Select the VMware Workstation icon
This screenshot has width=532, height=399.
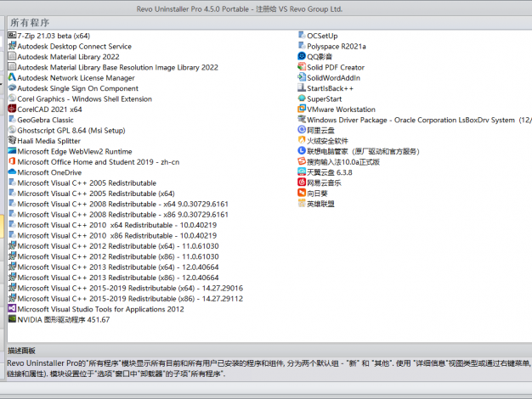tap(302, 109)
